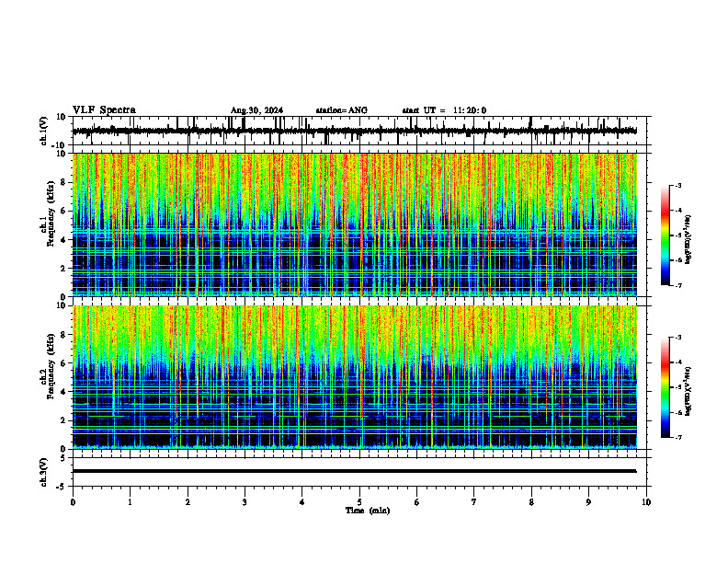Image resolution: width=728 pixels, height=563 pixels.
Task: Click the 'ch.3(V)' axis label
Action: tap(44, 472)
